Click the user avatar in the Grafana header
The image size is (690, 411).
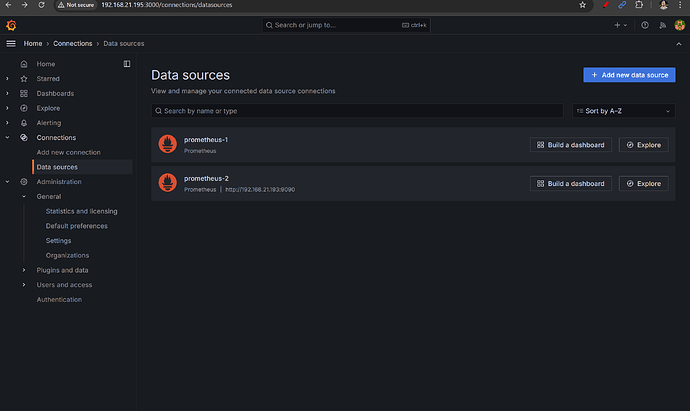coord(680,24)
